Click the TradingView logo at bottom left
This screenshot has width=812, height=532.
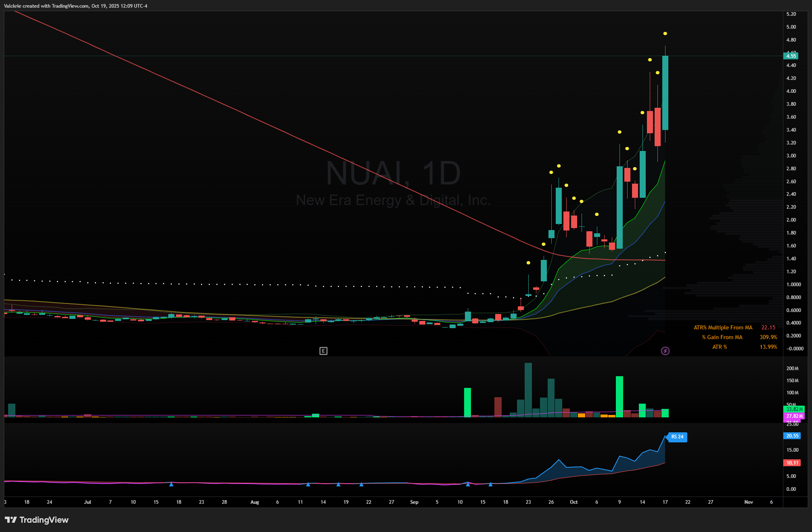point(37,519)
